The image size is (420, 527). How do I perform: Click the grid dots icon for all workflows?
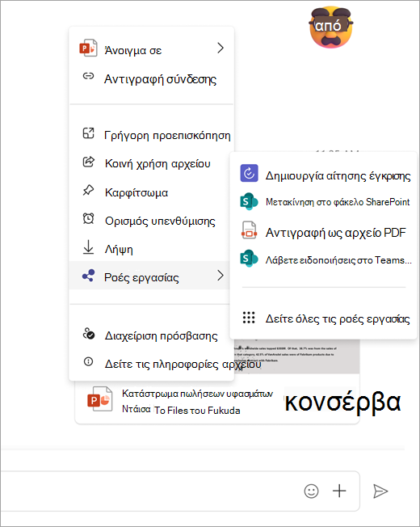pos(249,318)
